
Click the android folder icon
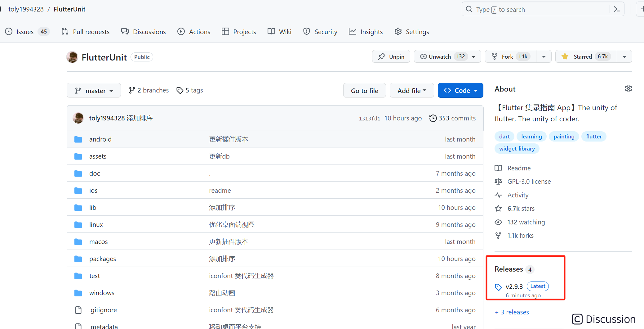pyautogui.click(x=78, y=139)
